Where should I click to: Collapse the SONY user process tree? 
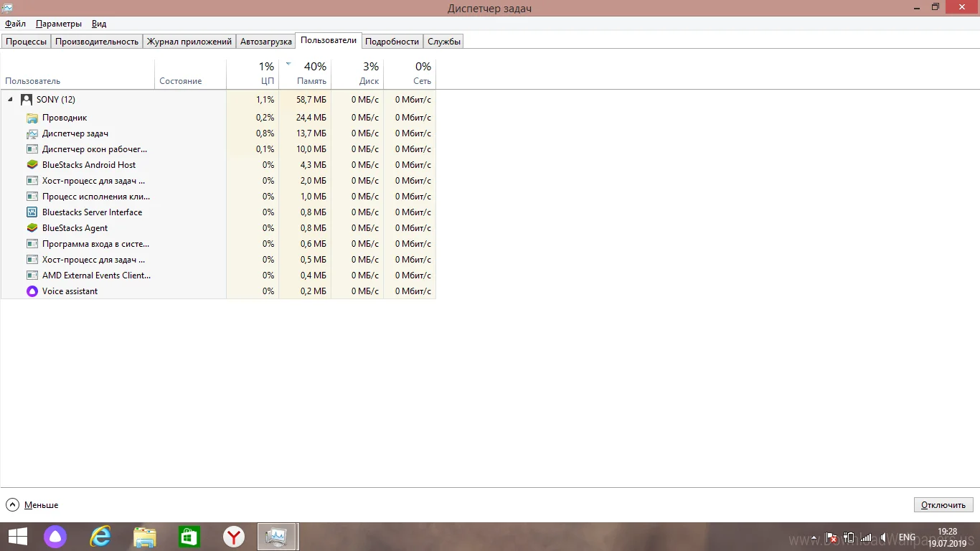pyautogui.click(x=10, y=100)
